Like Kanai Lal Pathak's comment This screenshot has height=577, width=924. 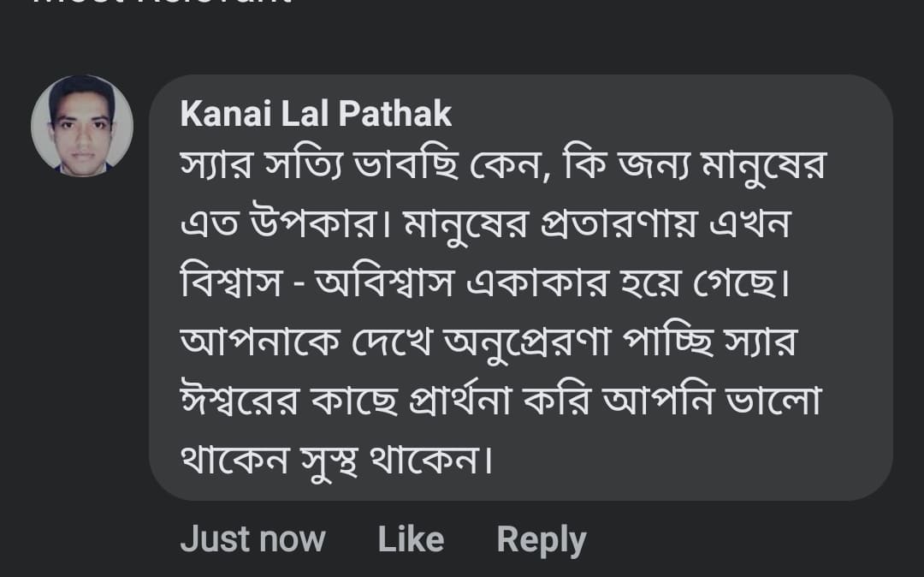[411, 539]
